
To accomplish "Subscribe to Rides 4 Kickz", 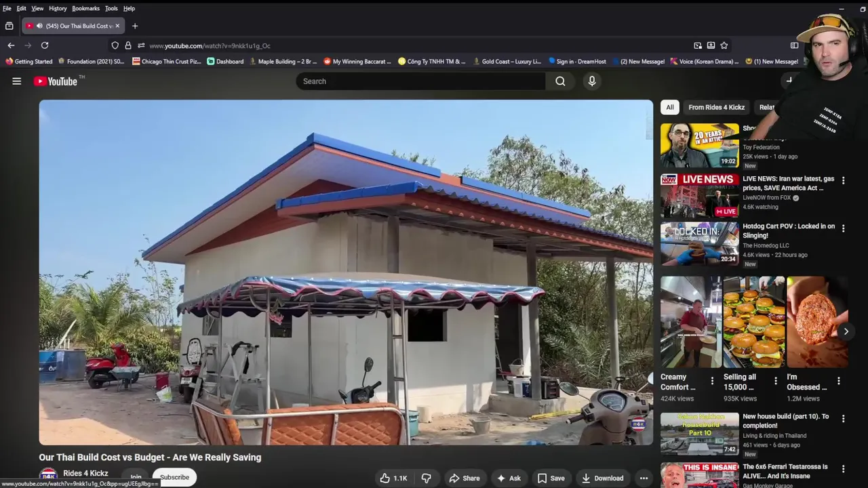I will coord(174,477).
